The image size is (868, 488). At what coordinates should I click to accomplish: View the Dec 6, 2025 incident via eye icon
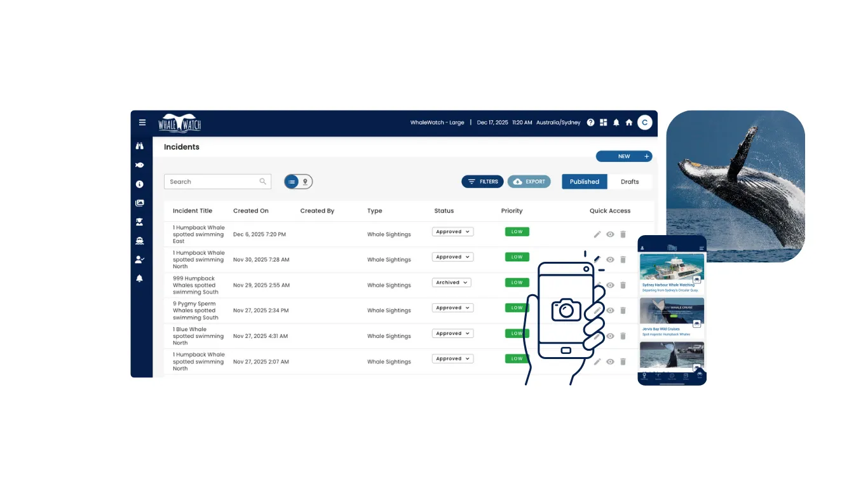pyautogui.click(x=610, y=234)
